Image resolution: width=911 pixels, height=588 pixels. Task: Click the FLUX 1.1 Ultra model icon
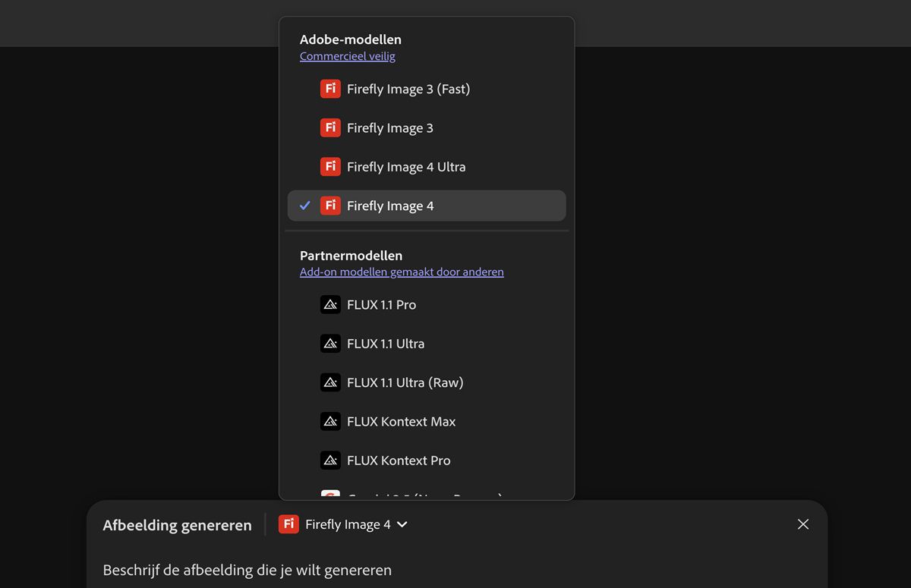[330, 343]
